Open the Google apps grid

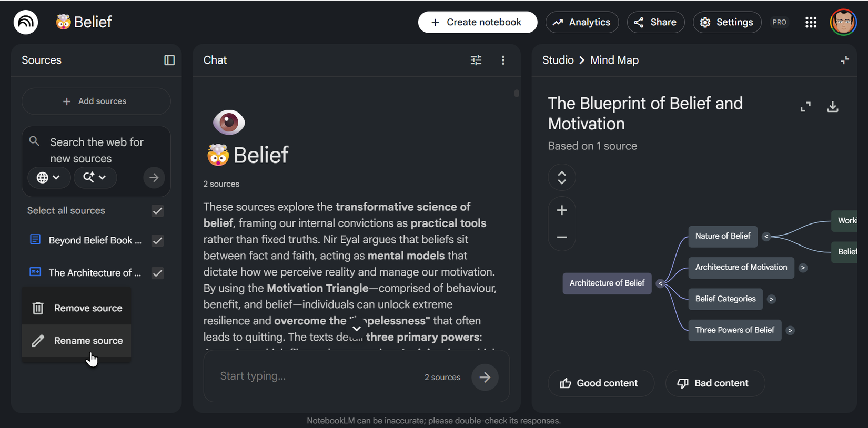click(811, 22)
